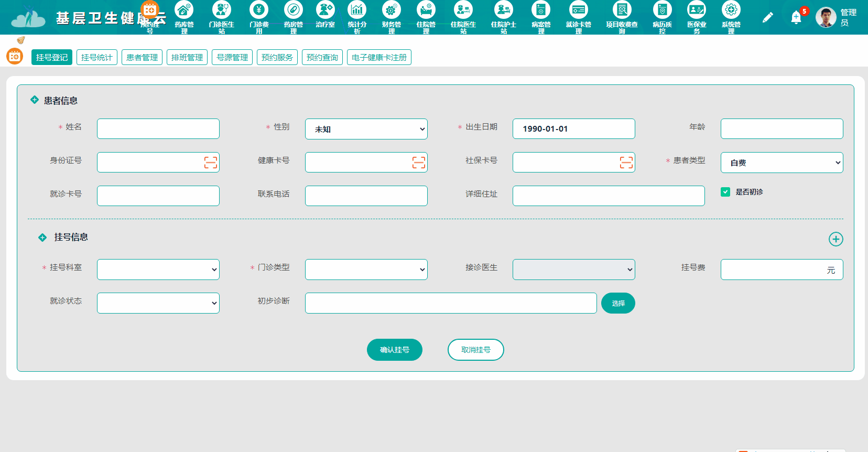Open the 门诊医生站 module
The image size is (868, 452).
point(222,17)
